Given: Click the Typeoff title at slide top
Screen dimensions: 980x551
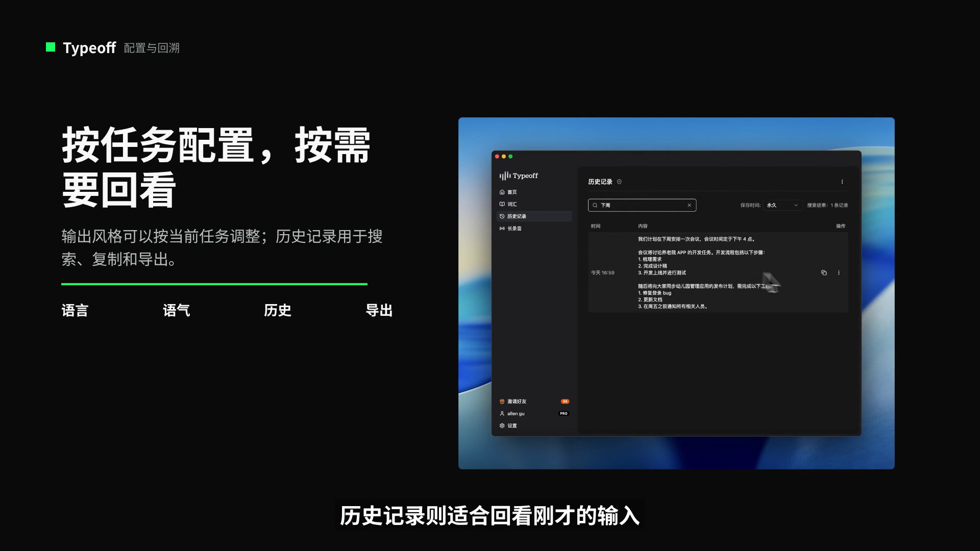Looking at the screenshot, I should (89, 48).
